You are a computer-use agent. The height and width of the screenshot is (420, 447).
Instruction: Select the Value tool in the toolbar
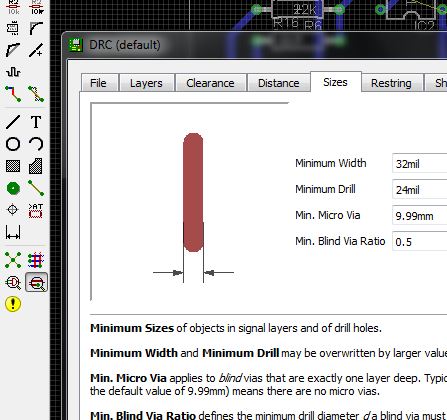pyautogui.click(x=36, y=8)
